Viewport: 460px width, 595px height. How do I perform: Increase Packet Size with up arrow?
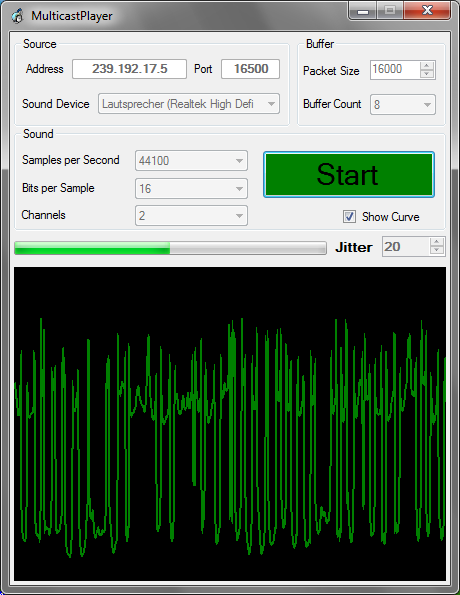click(x=427, y=66)
